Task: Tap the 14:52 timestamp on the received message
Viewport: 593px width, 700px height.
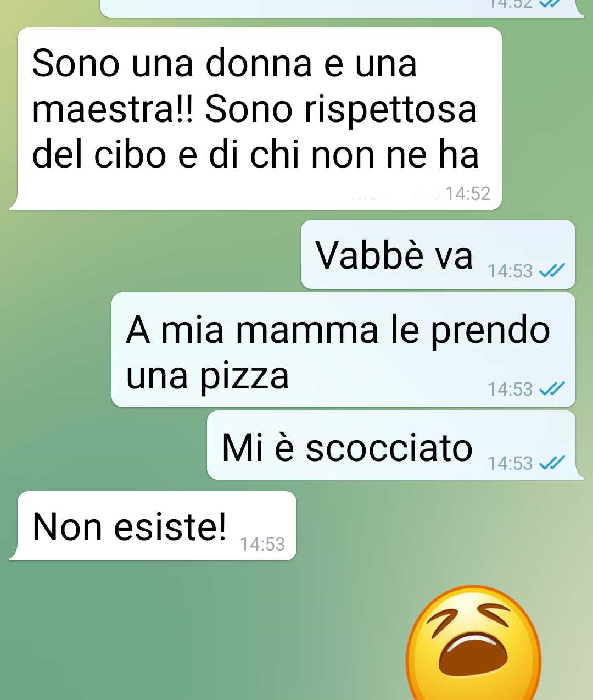Action: pyautogui.click(x=467, y=193)
